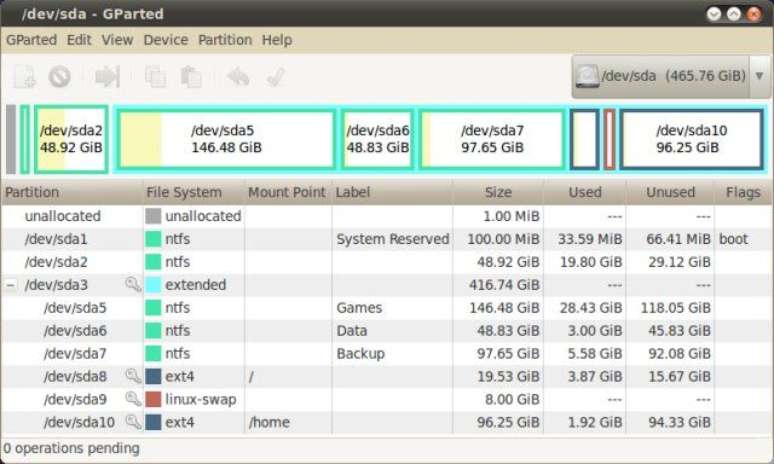Click the "94.33 GiB" unused value
This screenshot has width=774, height=464.
click(x=679, y=422)
